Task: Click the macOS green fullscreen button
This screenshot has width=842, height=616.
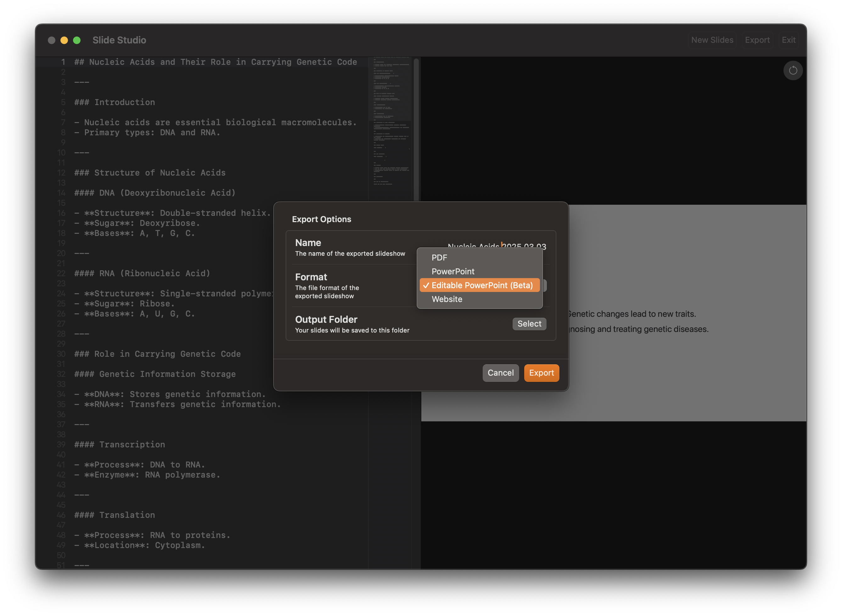Action: click(x=76, y=40)
